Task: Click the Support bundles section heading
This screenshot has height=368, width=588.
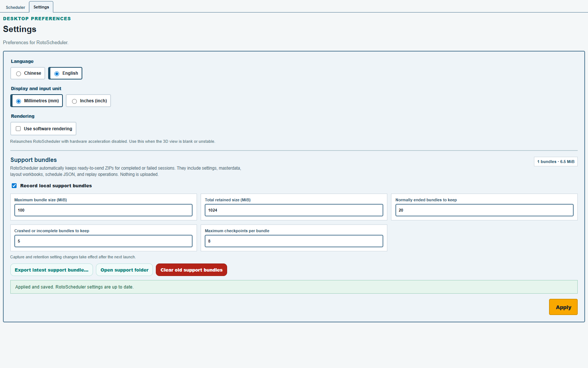Action: pos(33,160)
